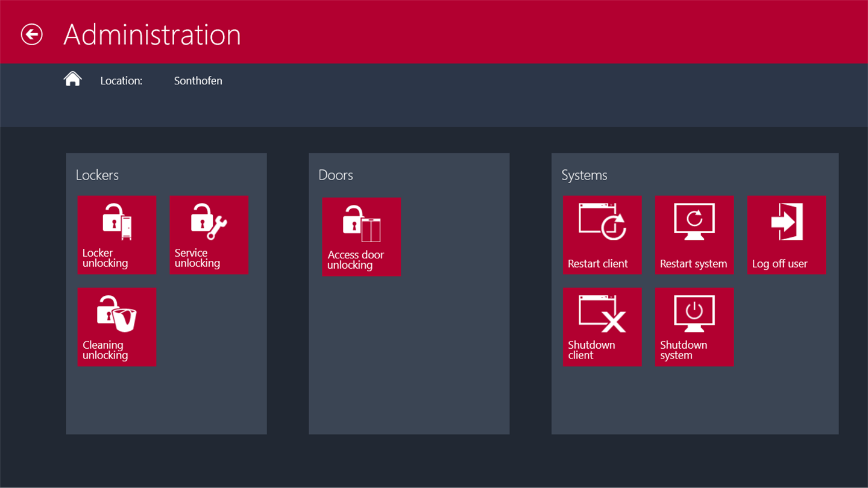Click the Restart system monitor icon

tap(694, 222)
